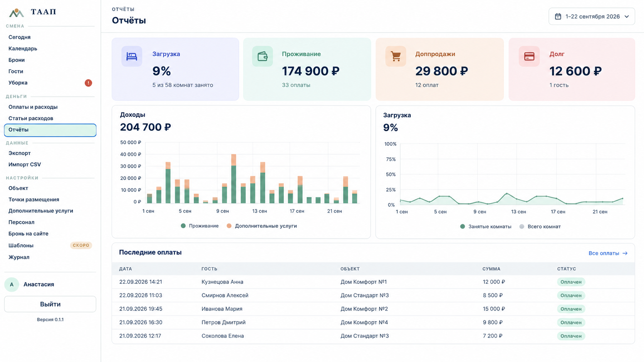Open the Долг 12 600 ₽ card

point(572,69)
